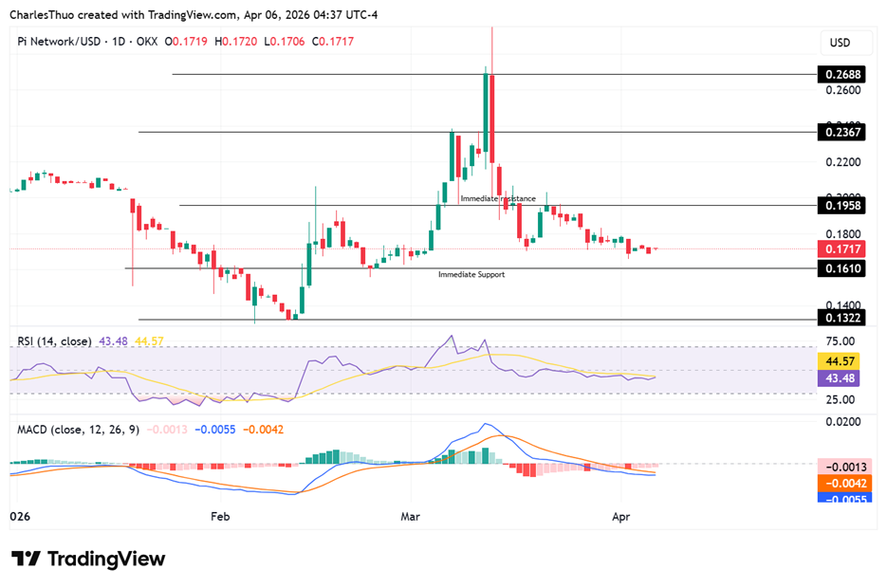Click the Apr label on the time axis
This screenshot has height=588, width=887.
[621, 517]
